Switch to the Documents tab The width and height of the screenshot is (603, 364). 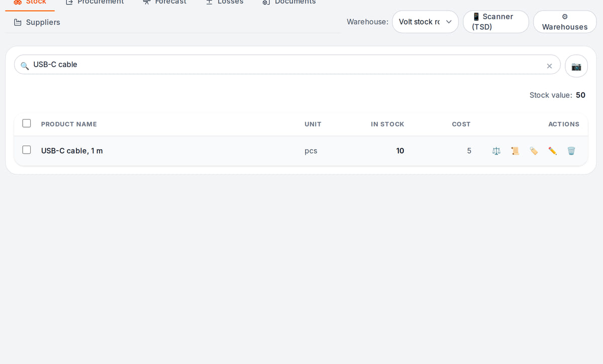(289, 2)
